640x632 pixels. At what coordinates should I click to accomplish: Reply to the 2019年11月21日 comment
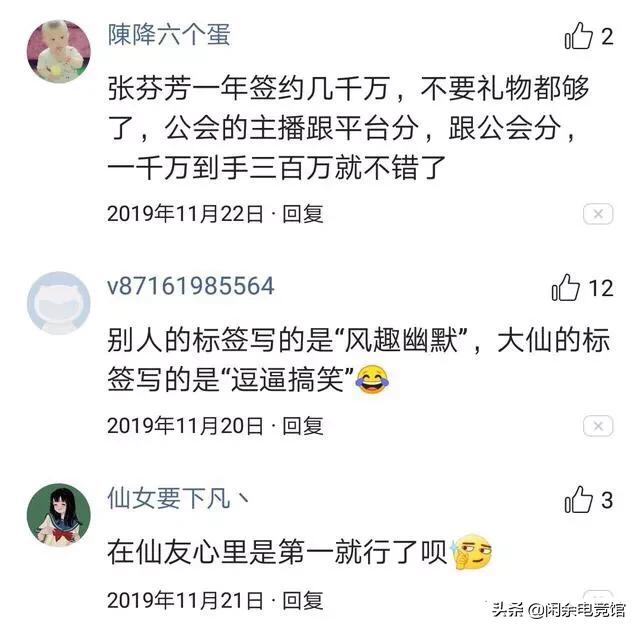(x=303, y=601)
